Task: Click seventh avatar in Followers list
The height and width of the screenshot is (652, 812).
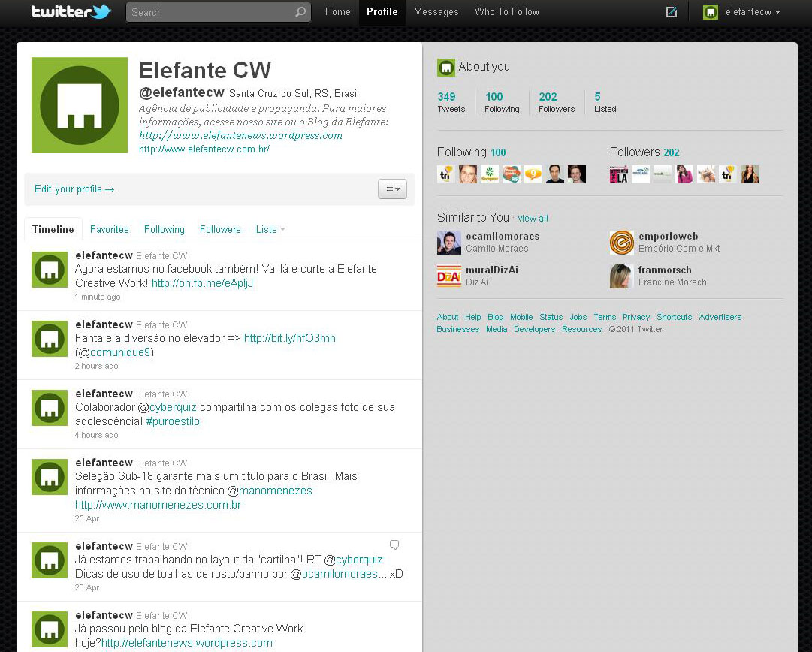Action: point(750,174)
